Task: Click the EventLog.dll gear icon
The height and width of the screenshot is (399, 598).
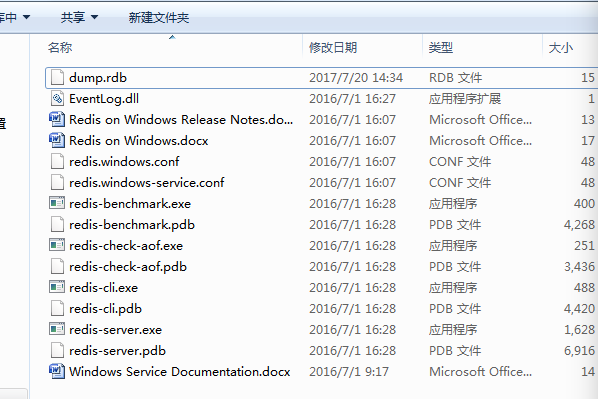Action: [57, 98]
